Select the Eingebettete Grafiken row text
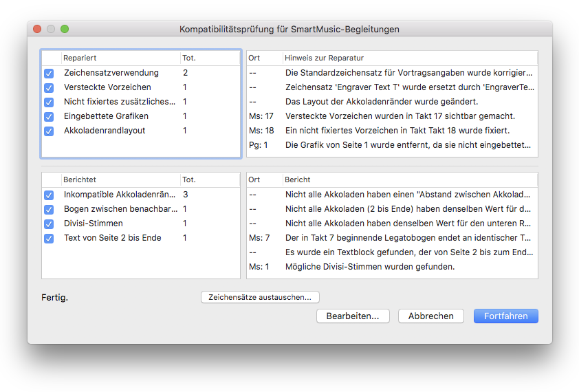Viewport: 579px width, 392px height. [106, 116]
